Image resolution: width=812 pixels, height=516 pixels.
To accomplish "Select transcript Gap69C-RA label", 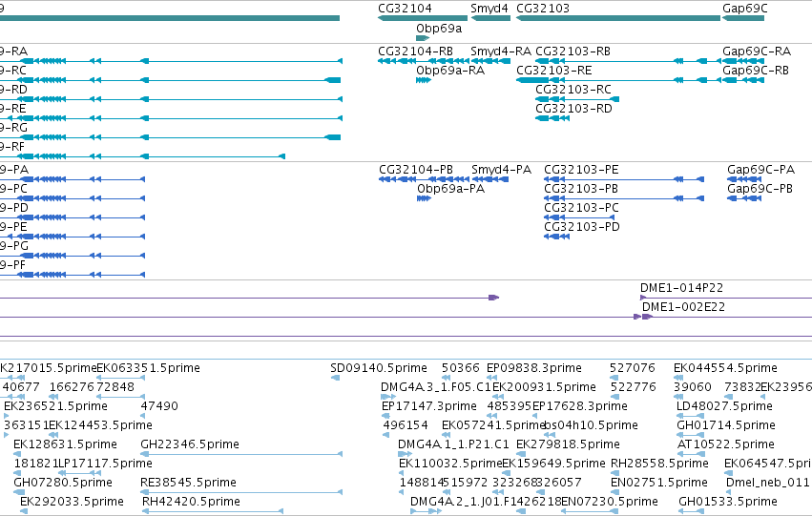I will tap(757, 52).
